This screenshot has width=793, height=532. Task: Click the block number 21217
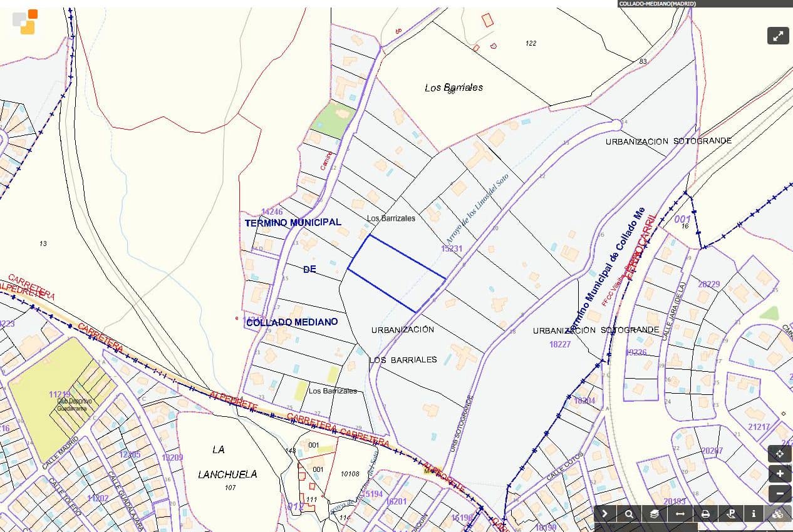(759, 427)
